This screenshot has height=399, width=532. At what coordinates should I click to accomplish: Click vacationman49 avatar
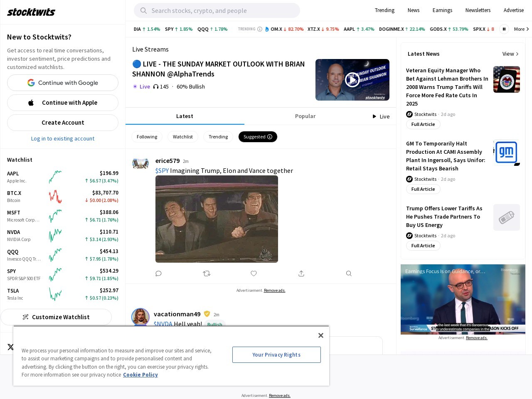[140, 317]
